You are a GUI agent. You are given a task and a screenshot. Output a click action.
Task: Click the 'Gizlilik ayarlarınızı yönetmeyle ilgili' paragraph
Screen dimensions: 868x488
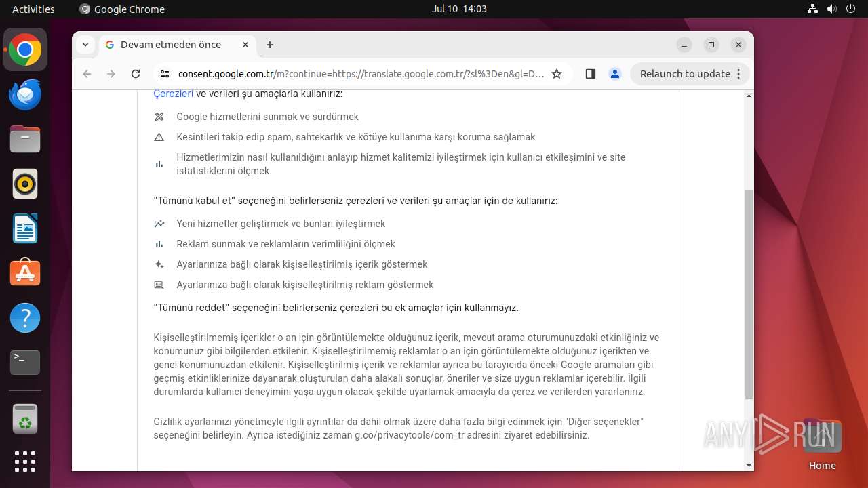(399, 428)
